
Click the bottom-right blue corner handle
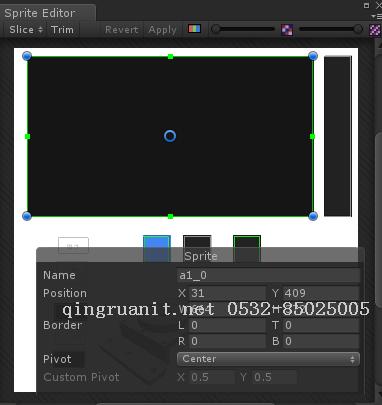[313, 216]
